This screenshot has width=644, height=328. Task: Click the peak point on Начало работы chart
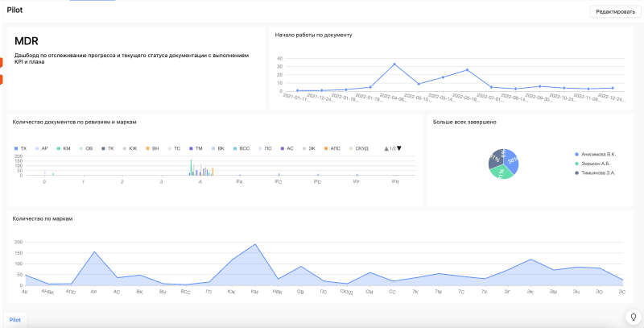pos(394,64)
